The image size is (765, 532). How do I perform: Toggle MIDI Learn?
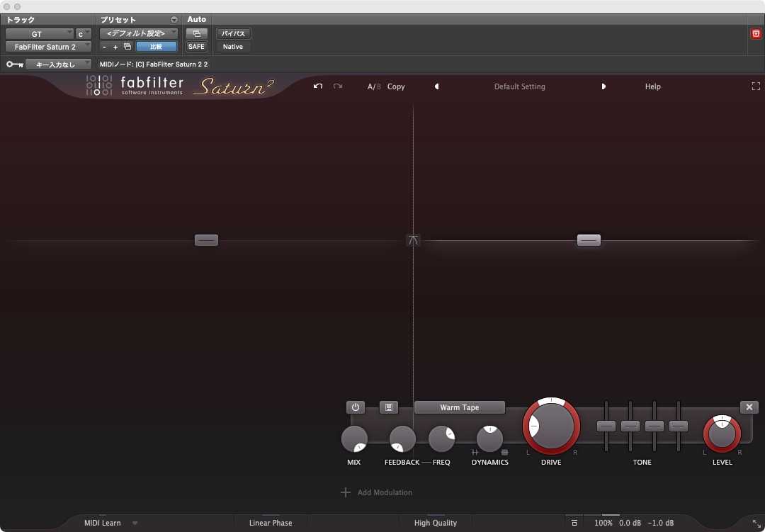103,523
